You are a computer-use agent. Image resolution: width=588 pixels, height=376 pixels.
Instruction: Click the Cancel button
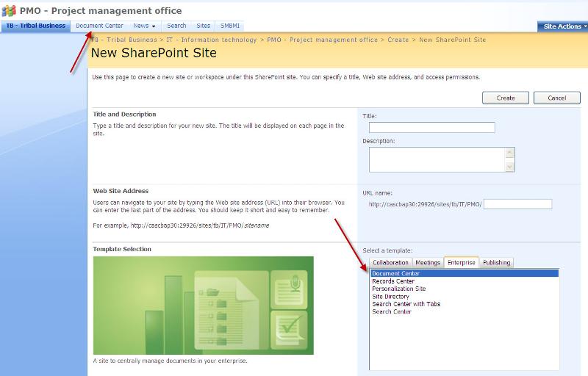[557, 98]
